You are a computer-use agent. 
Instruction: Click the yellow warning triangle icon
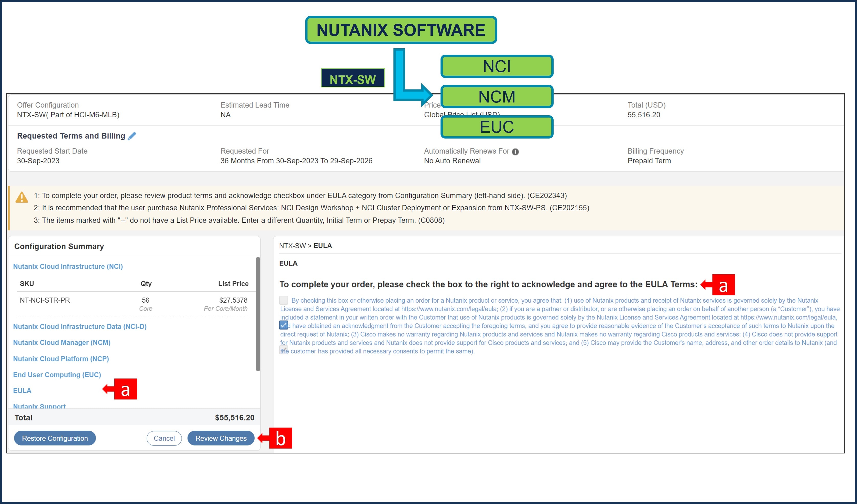22,197
